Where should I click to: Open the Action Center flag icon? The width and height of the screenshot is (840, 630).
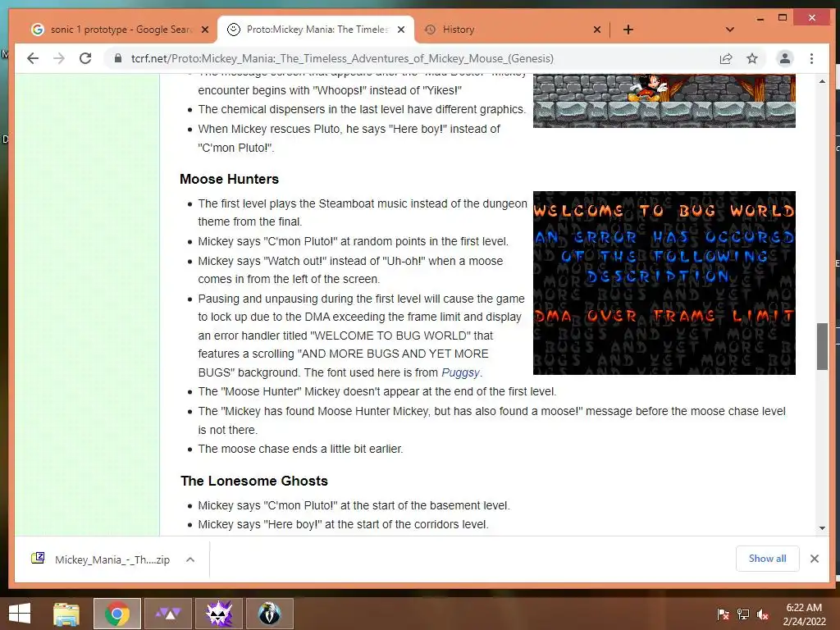click(x=724, y=614)
